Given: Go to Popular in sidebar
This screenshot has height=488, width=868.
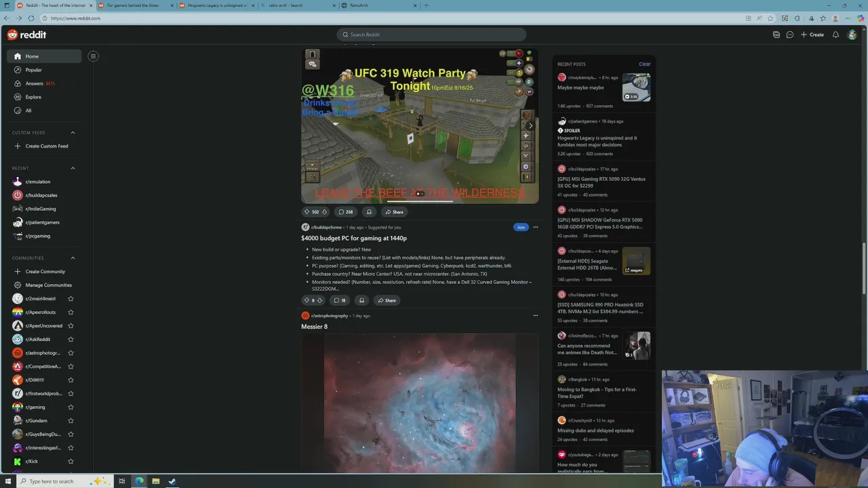Looking at the screenshot, I should click(x=44, y=70).
